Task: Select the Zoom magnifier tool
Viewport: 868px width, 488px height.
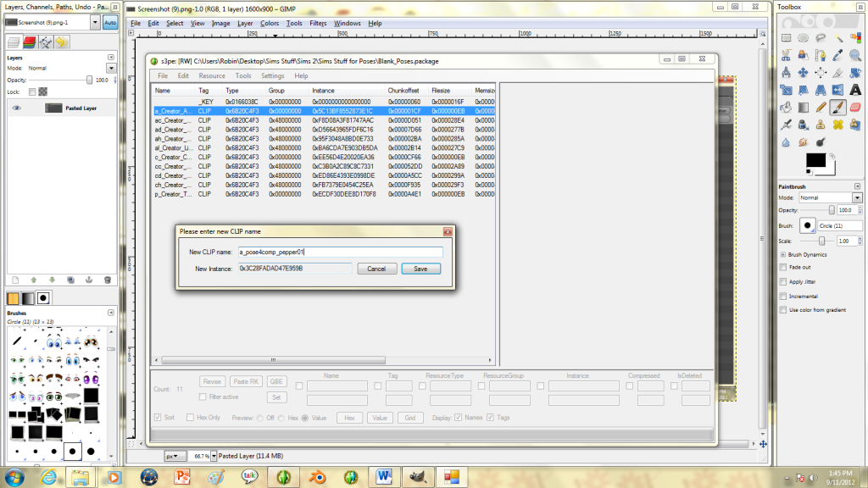Action: pos(855,55)
